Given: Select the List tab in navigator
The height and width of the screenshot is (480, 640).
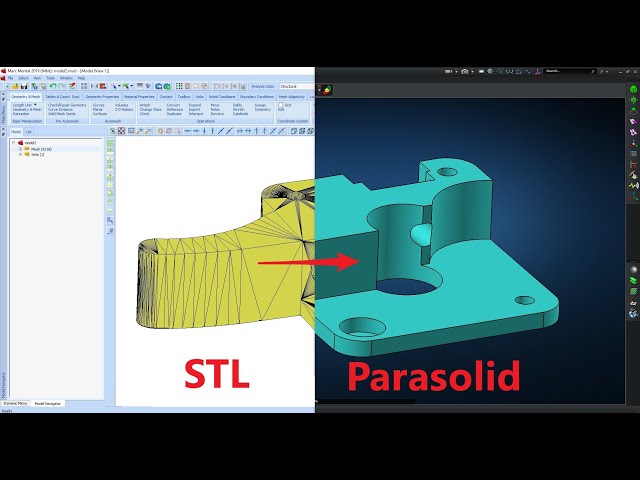Looking at the screenshot, I should pos(29,131).
